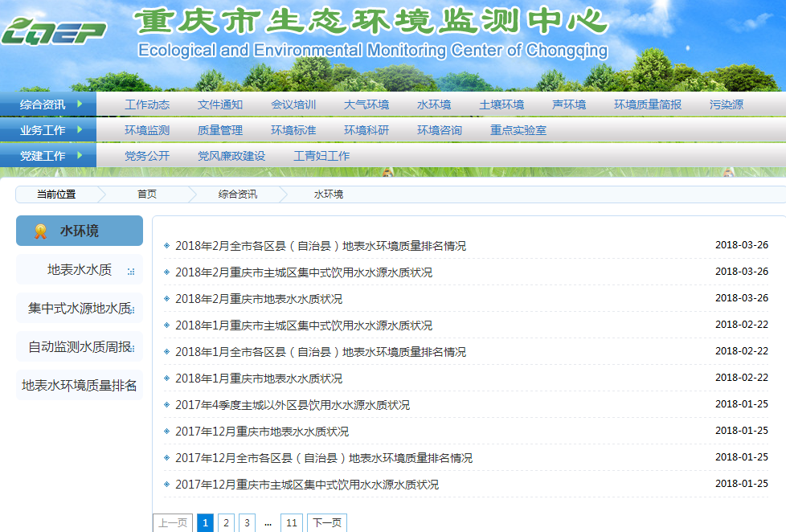
Task: Open sidebar item 自动监测水质周报
Action: tap(80, 346)
